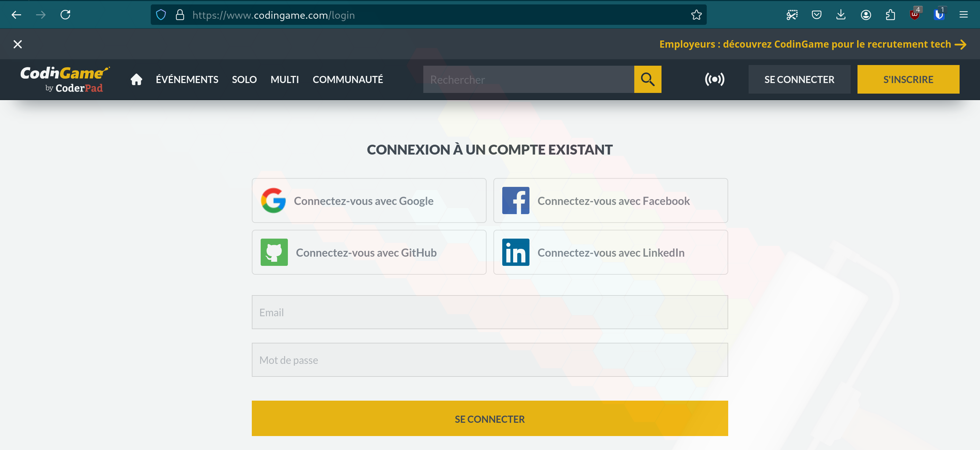The height and width of the screenshot is (450, 980).
Task: Open the COMMUNAUTÉ menu
Action: point(348,80)
